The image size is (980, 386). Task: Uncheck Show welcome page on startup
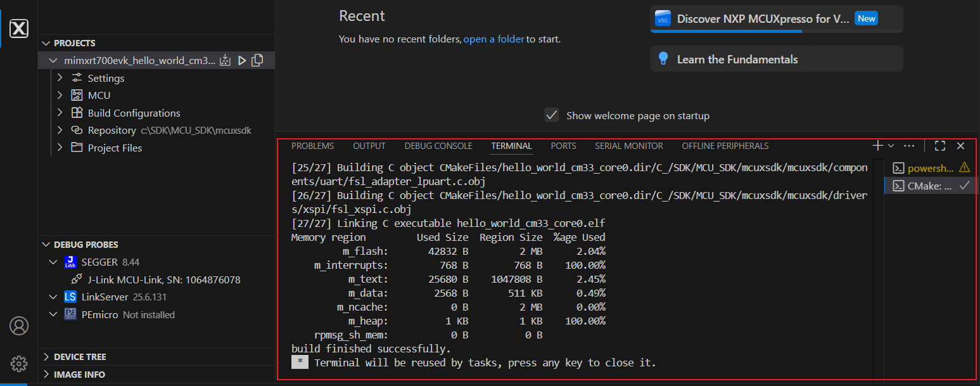click(552, 115)
